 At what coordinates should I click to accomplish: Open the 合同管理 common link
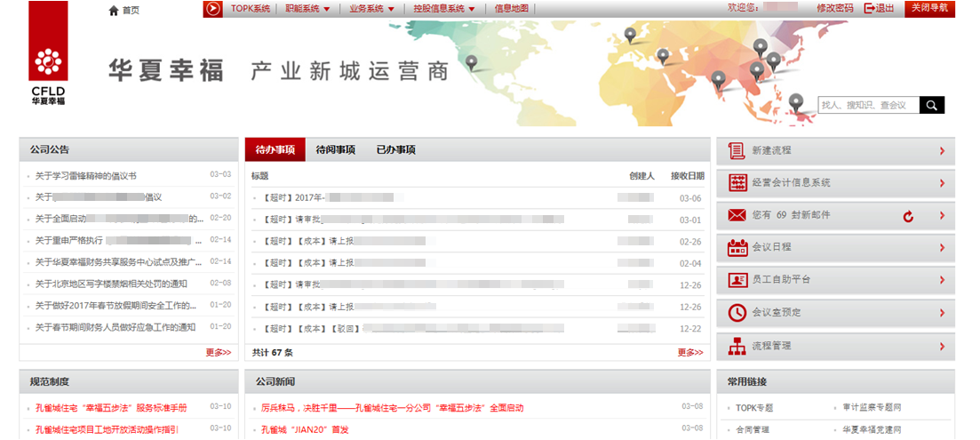[x=753, y=429]
